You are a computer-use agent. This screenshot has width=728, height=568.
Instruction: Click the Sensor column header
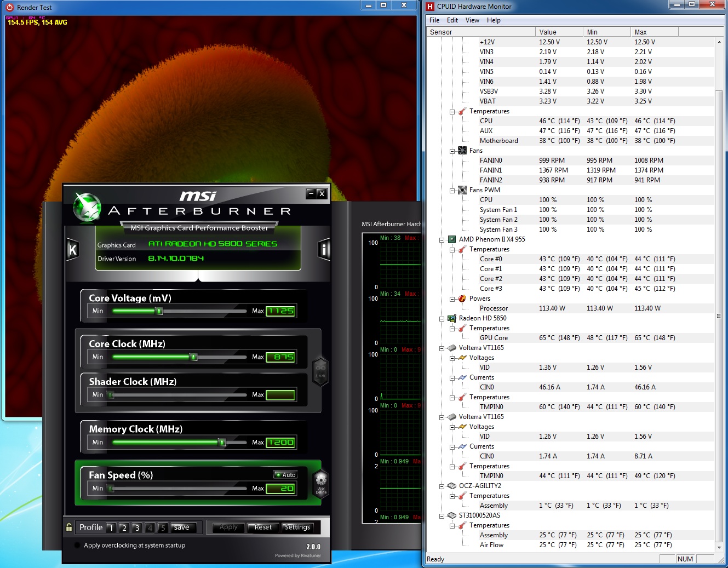(481, 32)
